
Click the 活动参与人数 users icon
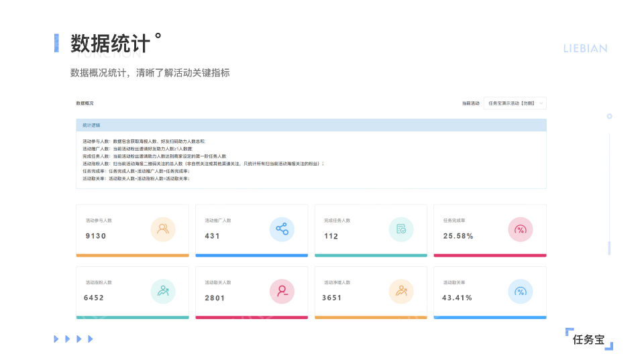click(x=163, y=229)
